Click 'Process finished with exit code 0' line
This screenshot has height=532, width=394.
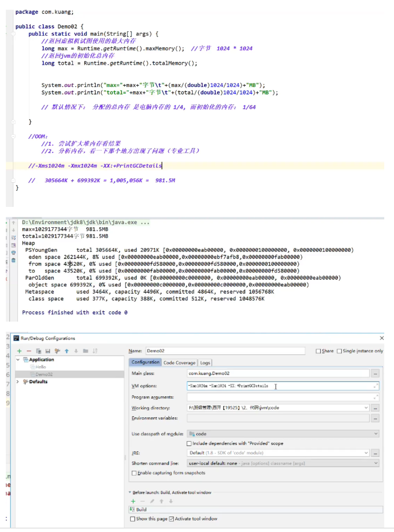75,313
